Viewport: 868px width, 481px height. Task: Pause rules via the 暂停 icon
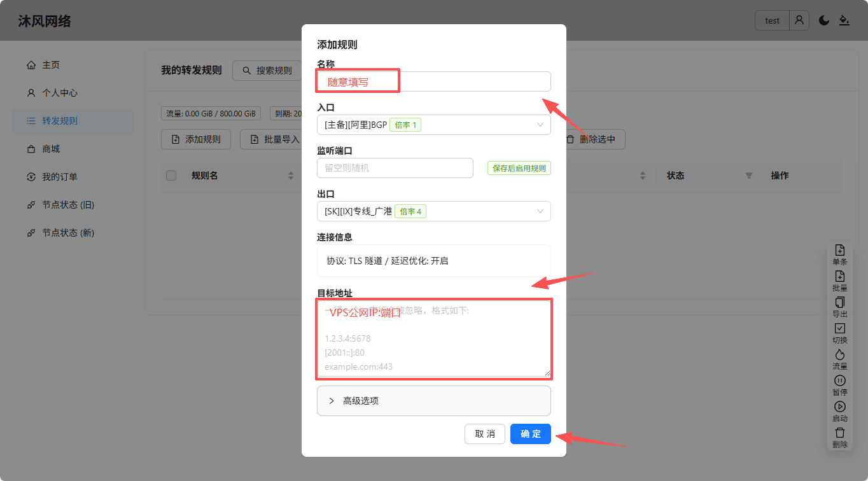click(x=840, y=384)
